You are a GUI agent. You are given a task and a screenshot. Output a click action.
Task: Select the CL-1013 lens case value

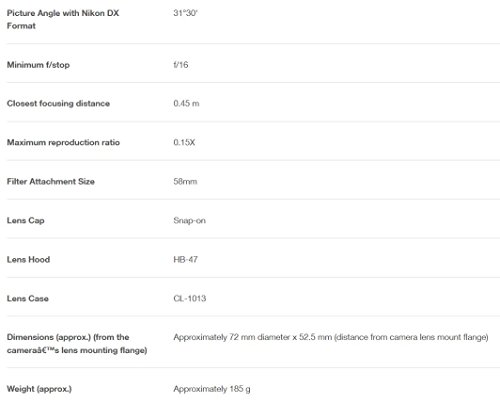[x=190, y=298]
